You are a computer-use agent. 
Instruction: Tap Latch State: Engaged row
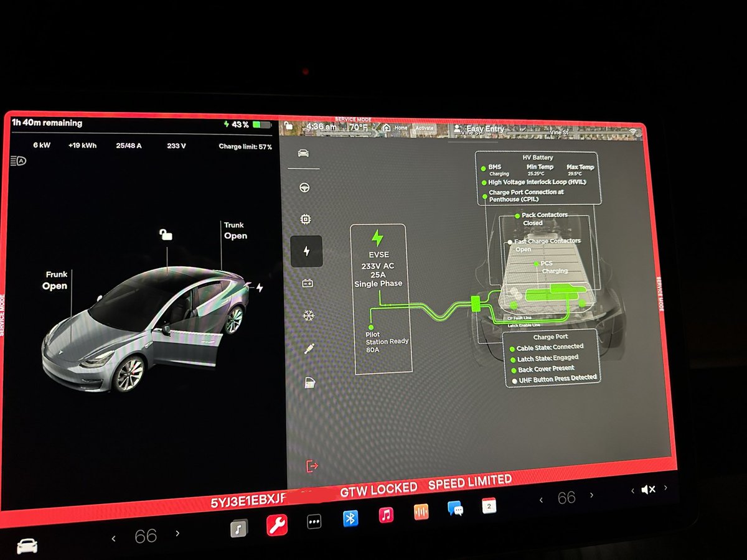click(544, 359)
